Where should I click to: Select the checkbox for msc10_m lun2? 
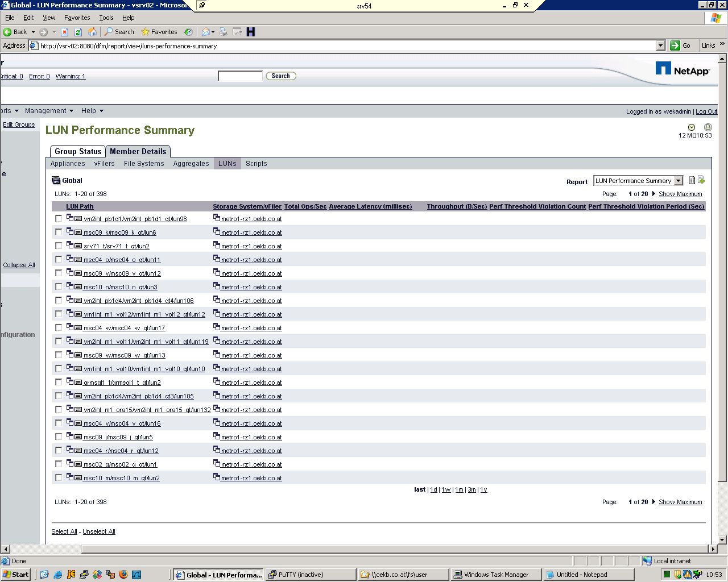tap(59, 478)
